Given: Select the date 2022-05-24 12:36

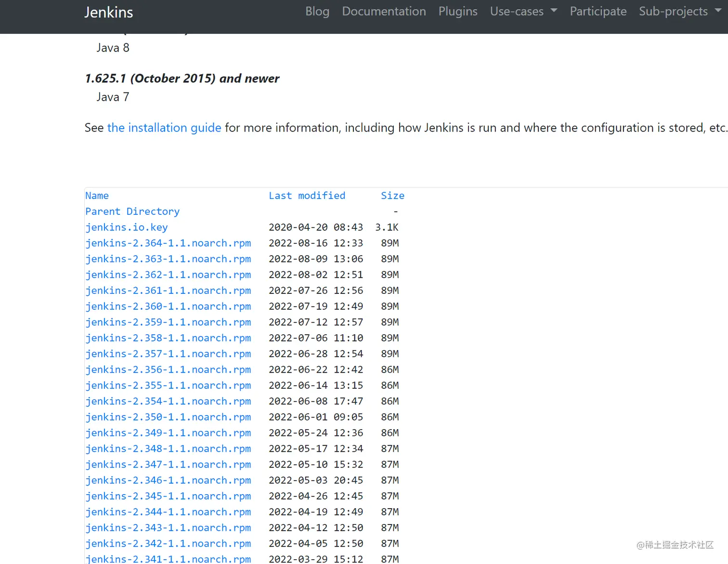Looking at the screenshot, I should [x=316, y=433].
